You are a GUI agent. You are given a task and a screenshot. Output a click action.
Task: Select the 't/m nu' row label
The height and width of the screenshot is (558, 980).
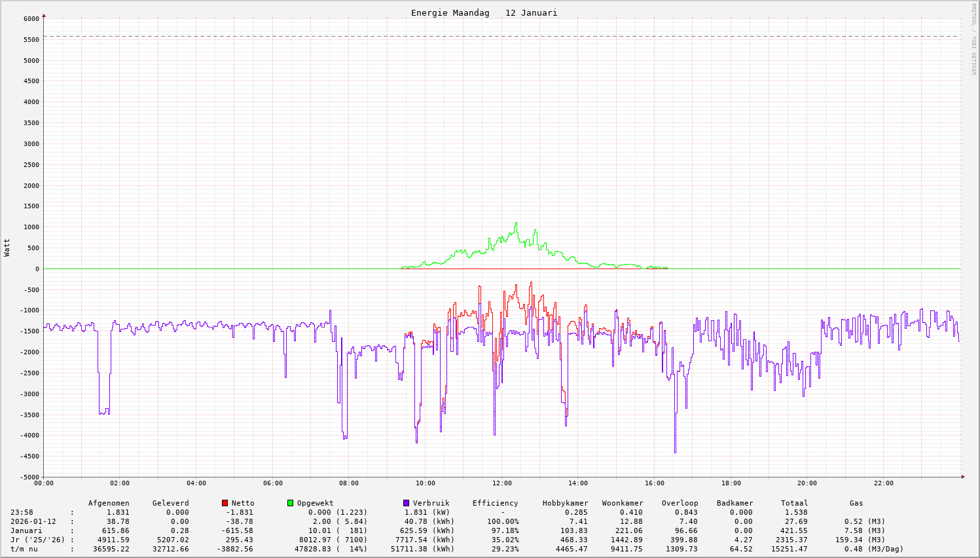pos(24,549)
